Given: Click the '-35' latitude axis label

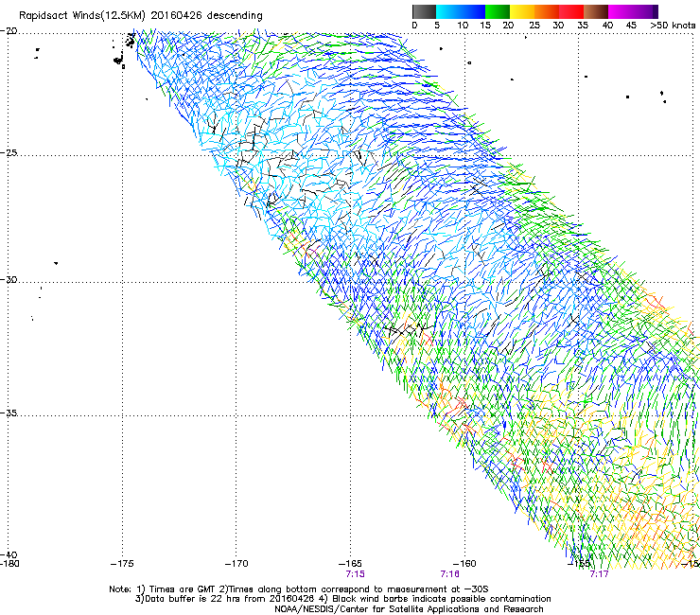Looking at the screenshot, I should point(9,413).
